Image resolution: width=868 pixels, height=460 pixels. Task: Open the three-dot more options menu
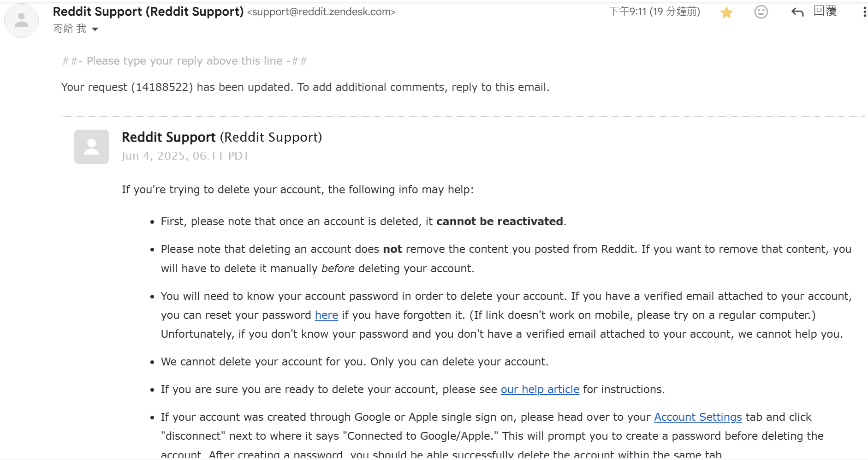coord(864,12)
